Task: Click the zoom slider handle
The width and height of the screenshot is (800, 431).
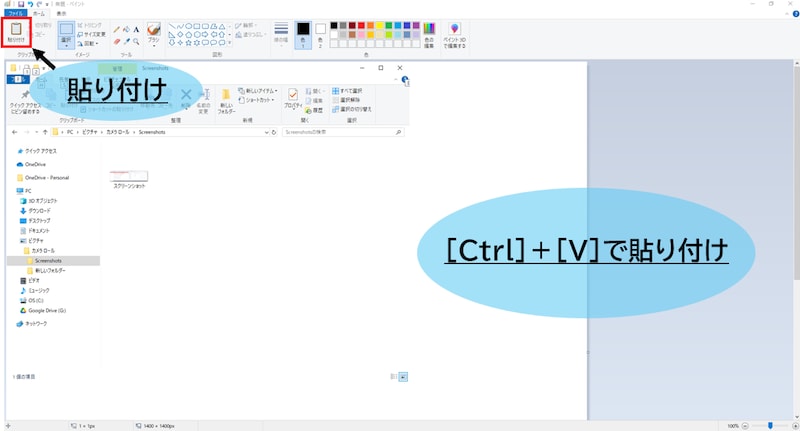Action: point(770,426)
